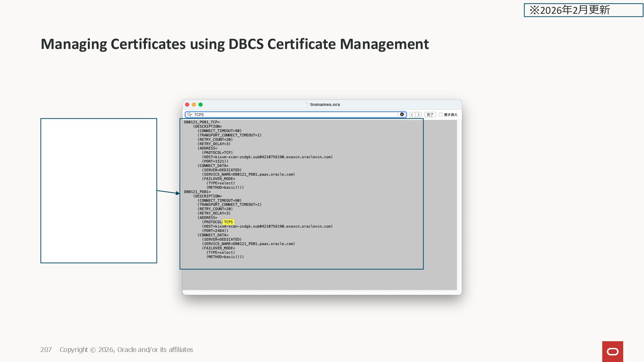Close the tnsnames.ora window
644x362 pixels.
[x=187, y=105]
